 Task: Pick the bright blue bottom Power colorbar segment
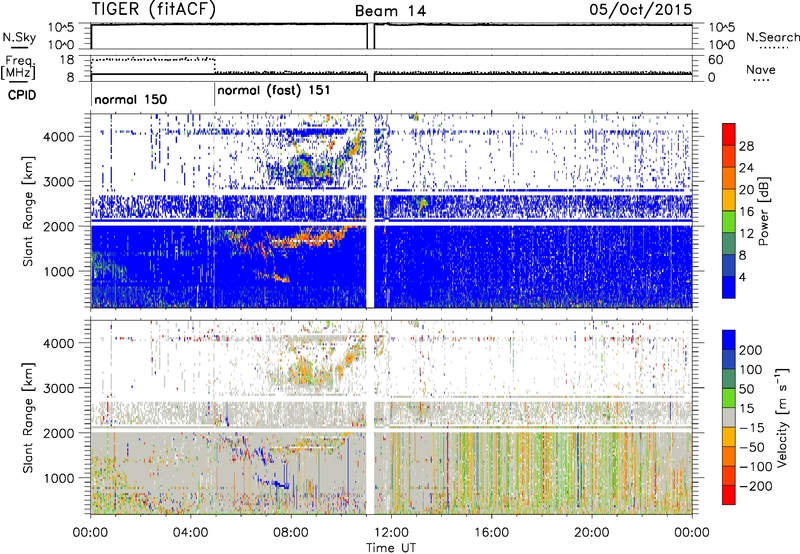point(729,287)
